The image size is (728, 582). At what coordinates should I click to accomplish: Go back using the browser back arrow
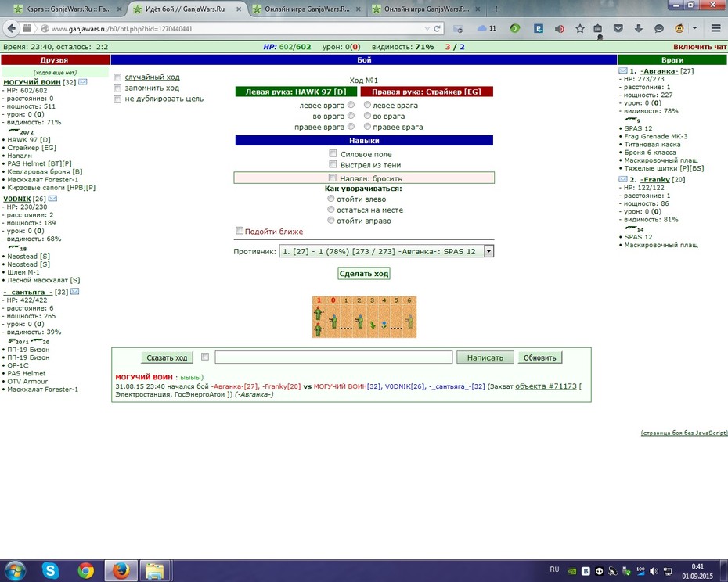click(11, 28)
